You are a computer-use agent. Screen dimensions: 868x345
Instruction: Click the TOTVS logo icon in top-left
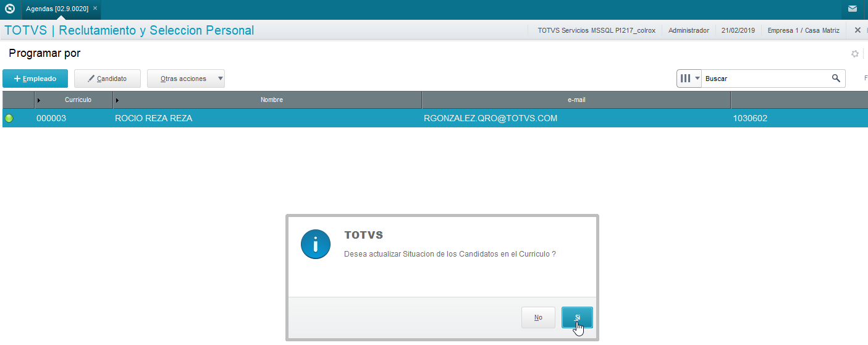click(x=10, y=9)
